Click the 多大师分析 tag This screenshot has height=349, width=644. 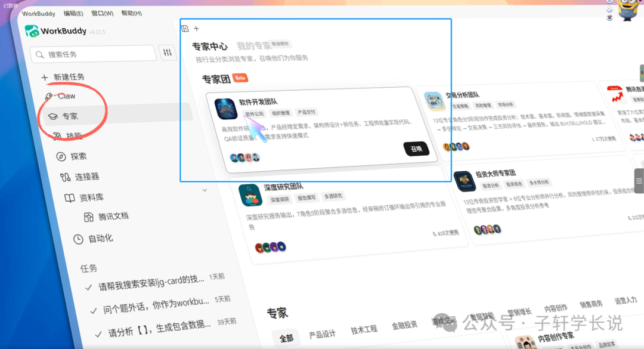click(539, 182)
